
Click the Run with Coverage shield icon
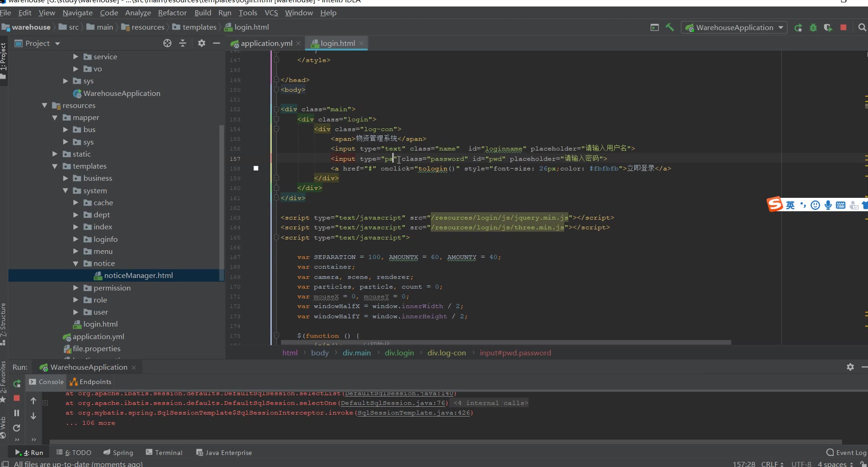pos(828,28)
